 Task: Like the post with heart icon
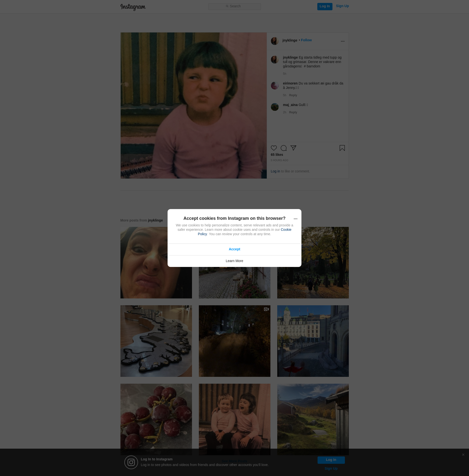click(274, 148)
